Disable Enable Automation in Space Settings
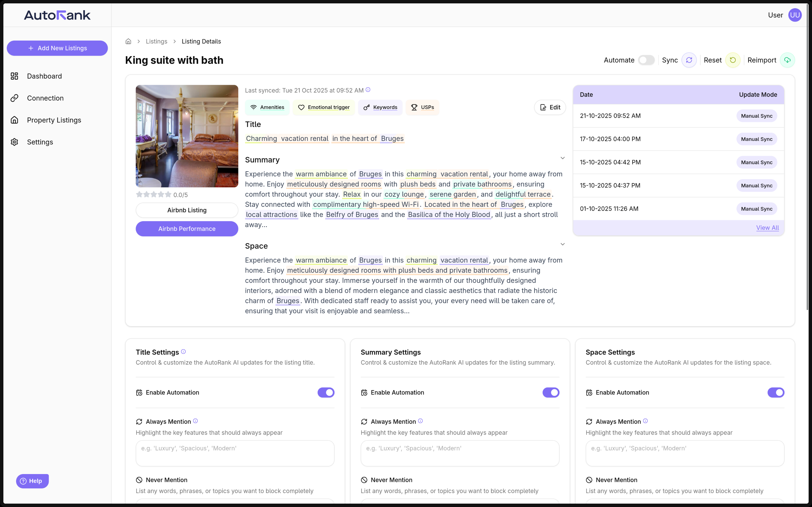Screen dimensions: 812x507 pyautogui.click(x=776, y=392)
